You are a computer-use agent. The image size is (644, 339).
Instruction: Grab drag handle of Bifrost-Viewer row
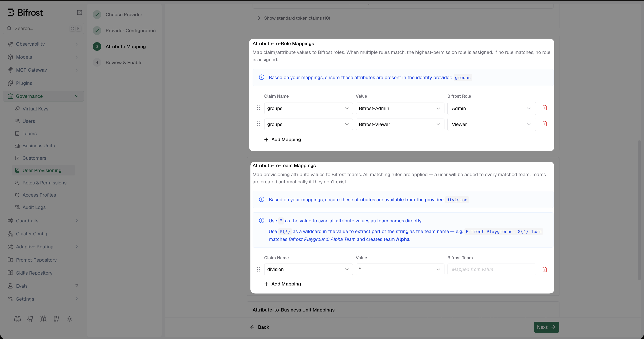[x=259, y=124]
